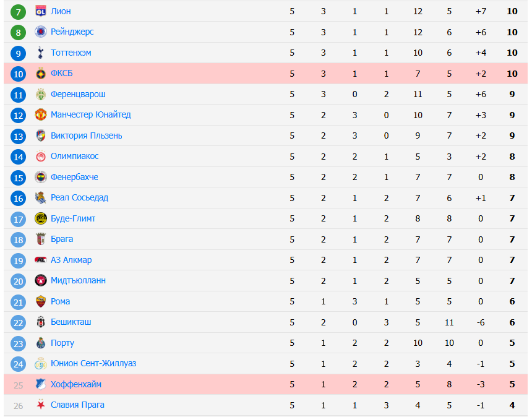The image size is (532, 417).
Task: Click the Tottenham club crest icon
Action: (41, 53)
